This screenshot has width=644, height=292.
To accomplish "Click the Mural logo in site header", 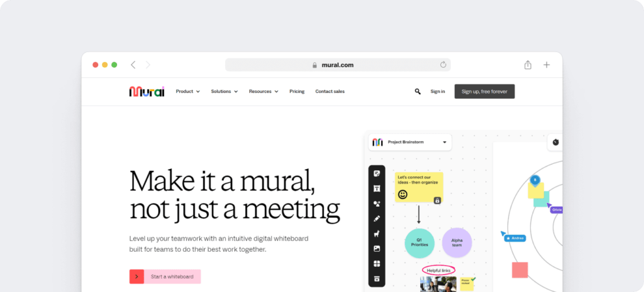I will click(x=147, y=92).
